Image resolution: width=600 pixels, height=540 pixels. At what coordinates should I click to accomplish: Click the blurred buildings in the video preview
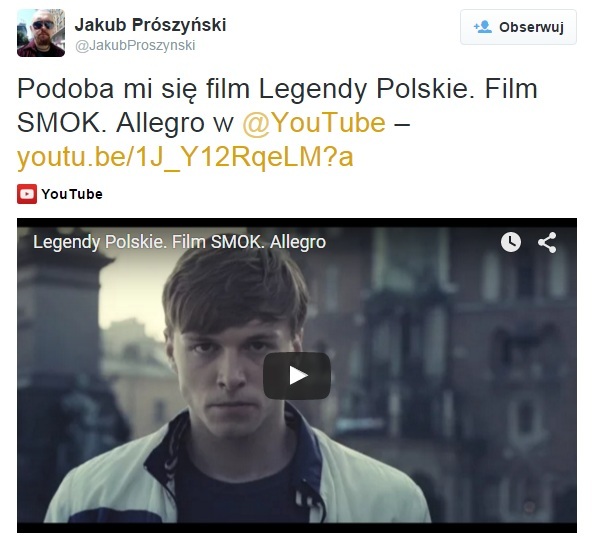pyautogui.click(x=459, y=344)
